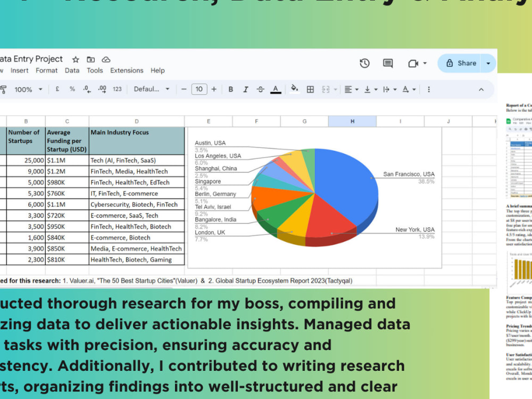Open the Help menu
Image resolution: width=532 pixels, height=399 pixels.
point(158,71)
